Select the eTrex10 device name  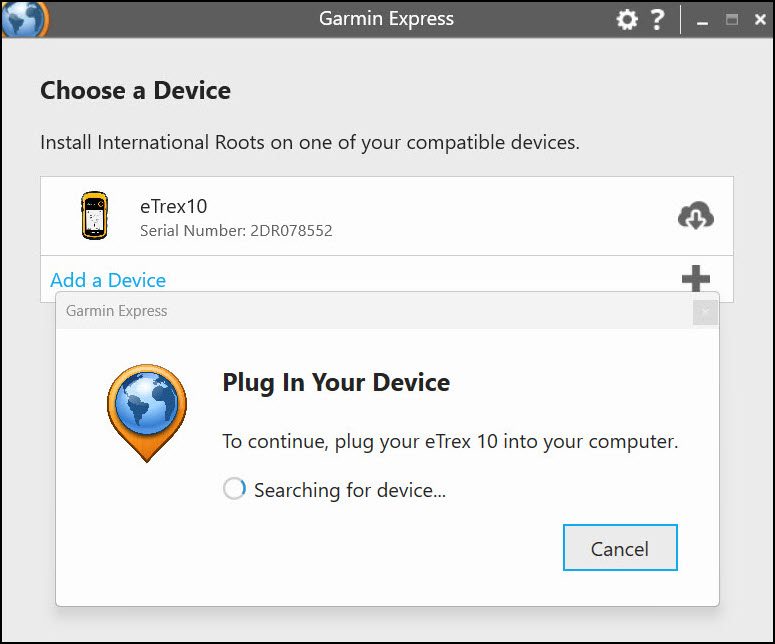pyautogui.click(x=173, y=207)
